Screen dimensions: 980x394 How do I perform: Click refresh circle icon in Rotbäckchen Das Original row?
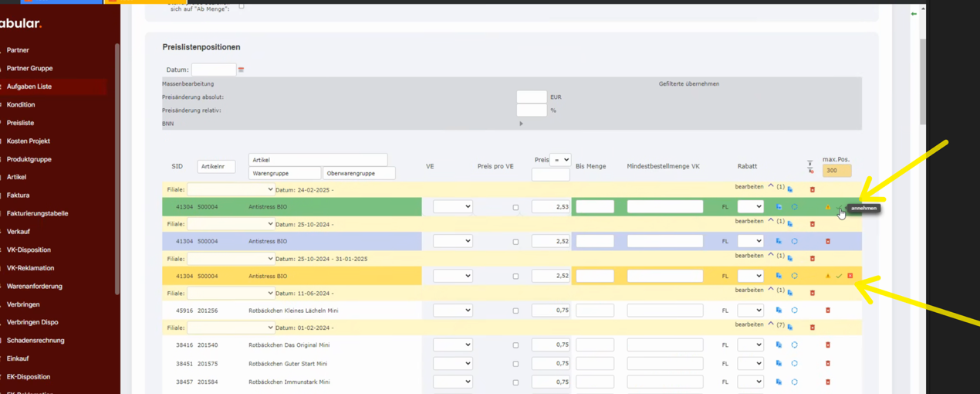pos(794,345)
